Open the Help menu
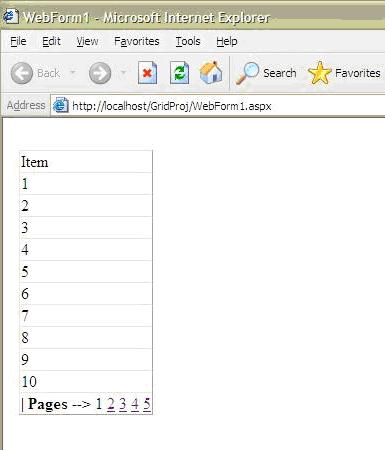This screenshot has width=385, height=450. tap(227, 41)
